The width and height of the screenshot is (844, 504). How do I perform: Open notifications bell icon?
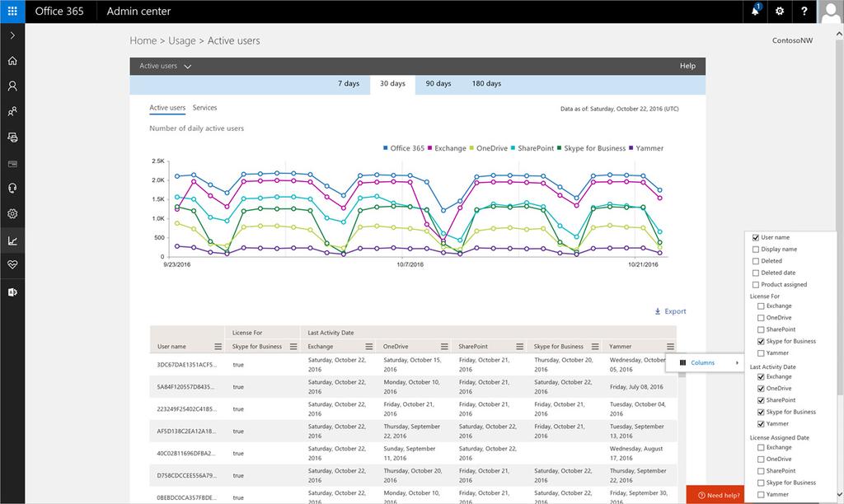click(755, 11)
